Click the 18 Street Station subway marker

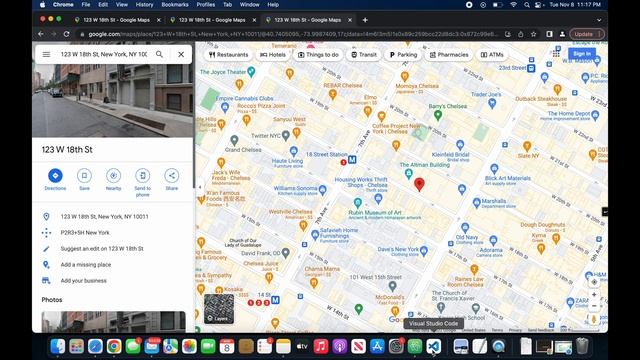pos(352,160)
